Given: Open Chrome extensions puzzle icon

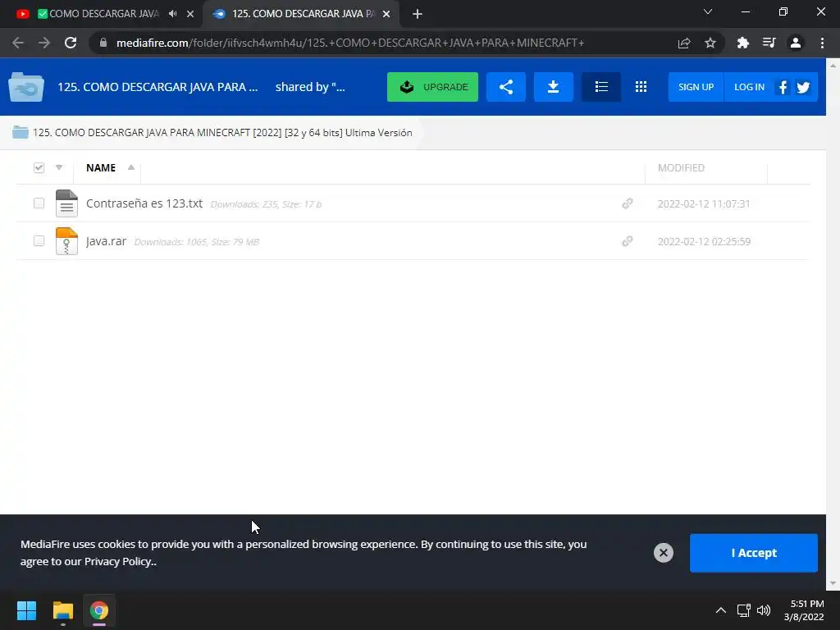Looking at the screenshot, I should 742,43.
